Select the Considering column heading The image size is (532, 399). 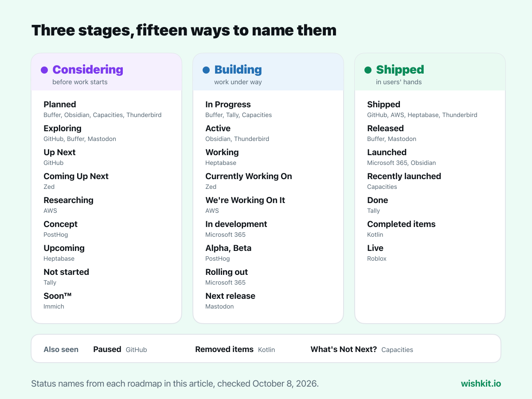(x=88, y=70)
